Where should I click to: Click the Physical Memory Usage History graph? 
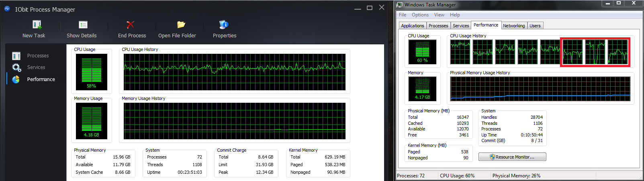tap(540, 89)
